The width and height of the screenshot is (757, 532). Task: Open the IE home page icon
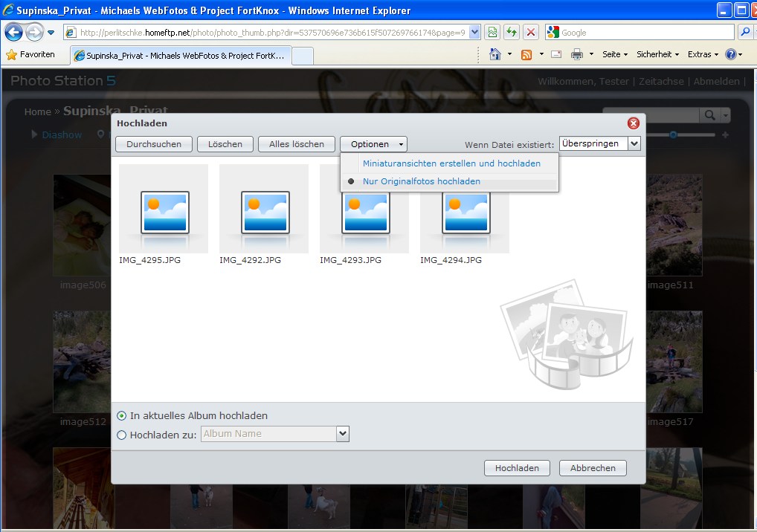tap(495, 54)
